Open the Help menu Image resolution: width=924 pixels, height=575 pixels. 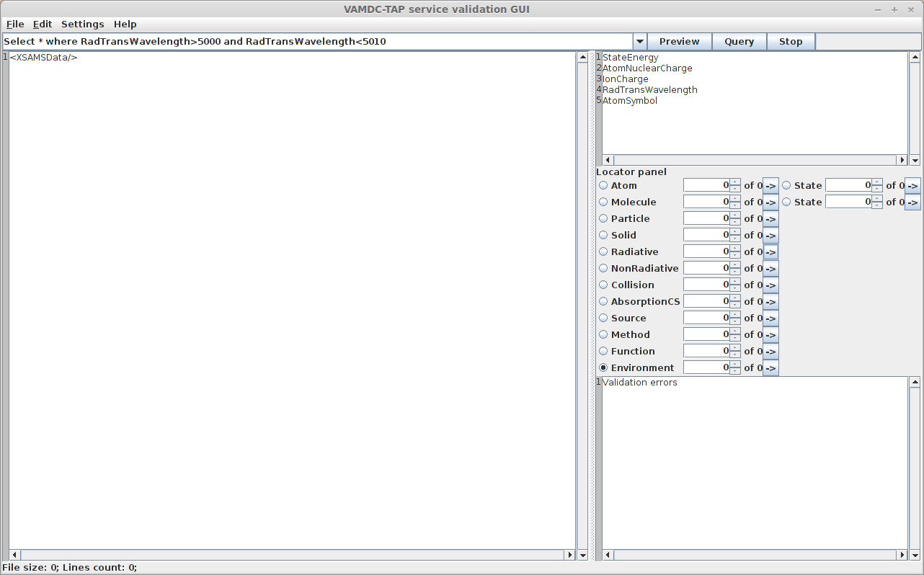click(125, 24)
